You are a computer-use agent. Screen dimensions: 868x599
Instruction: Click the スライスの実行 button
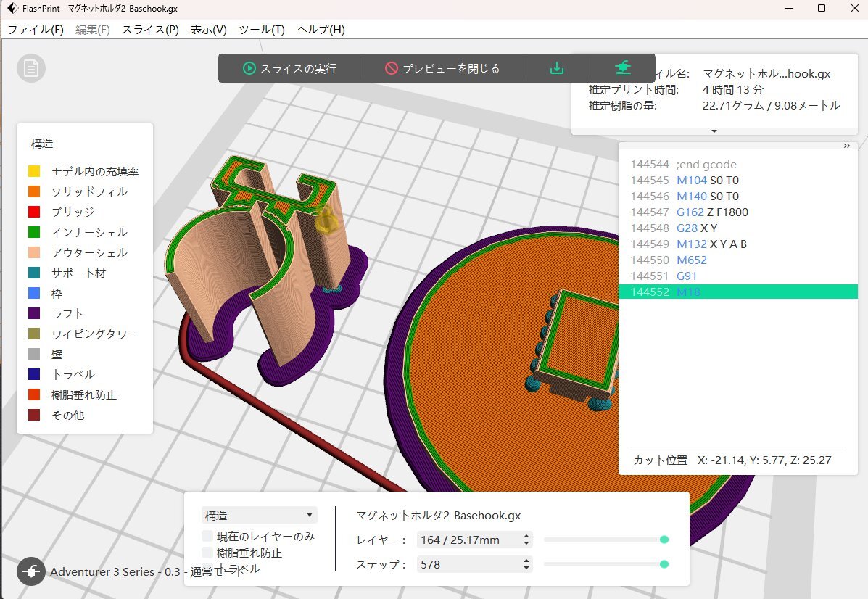[289, 68]
